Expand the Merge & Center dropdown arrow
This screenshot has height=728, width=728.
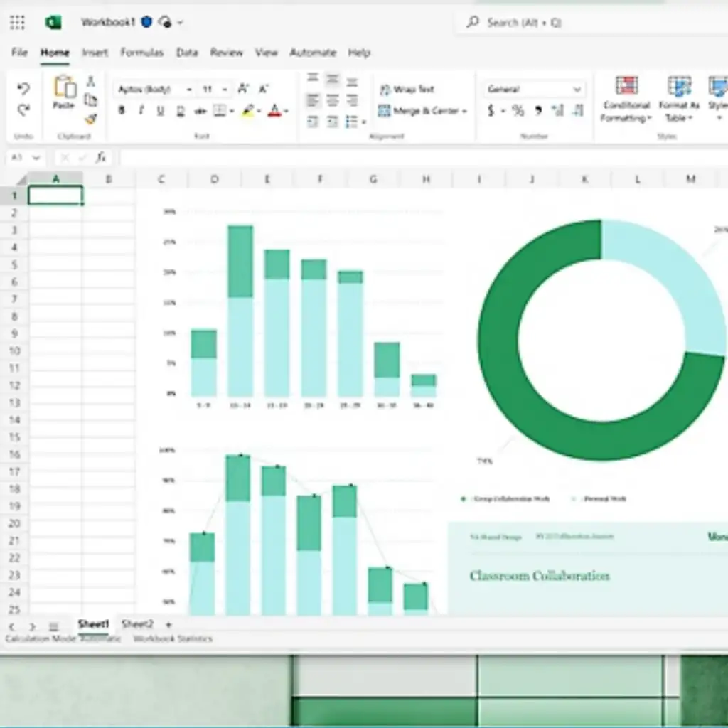[464, 112]
